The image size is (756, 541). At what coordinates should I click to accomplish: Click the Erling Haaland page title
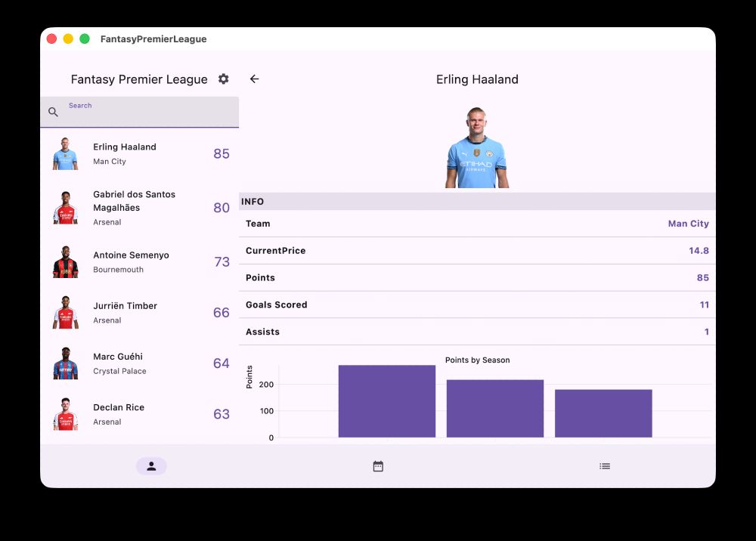pos(477,79)
